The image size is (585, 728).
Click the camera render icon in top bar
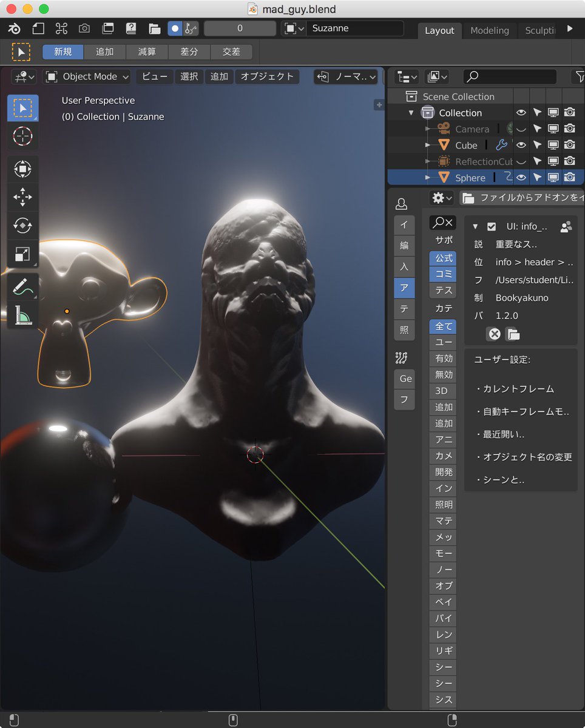[x=84, y=29]
